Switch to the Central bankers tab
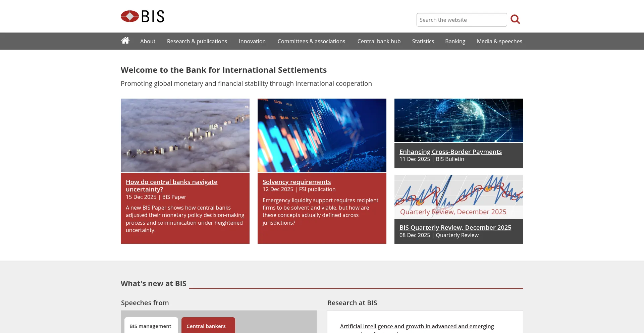 208,326
